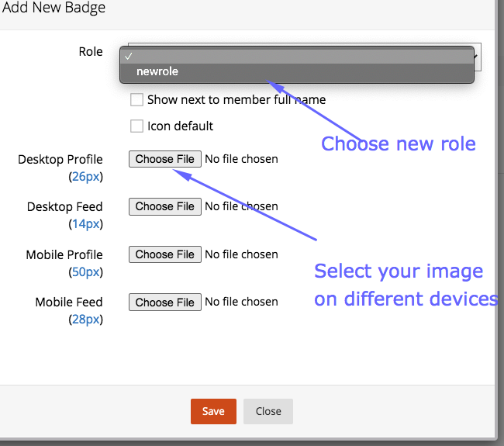Save the new badge
This screenshot has height=446, width=504.
(x=213, y=411)
